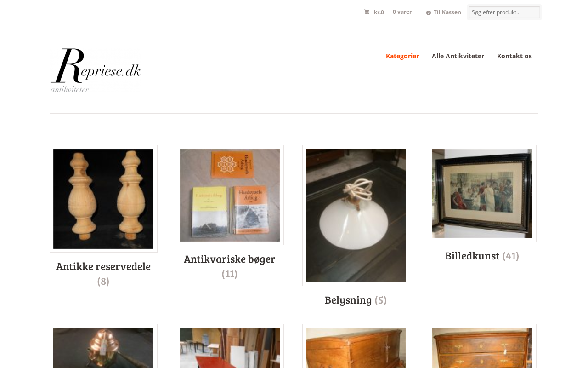The image size is (588, 368).
Task: Open the Repriese.dk logo homepage
Action: tap(96, 70)
